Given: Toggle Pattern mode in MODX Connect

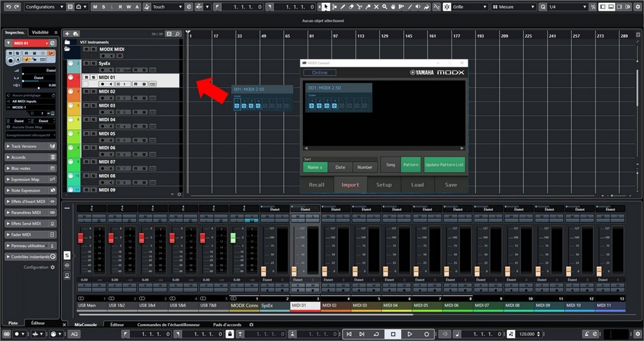Looking at the screenshot, I should tap(411, 165).
